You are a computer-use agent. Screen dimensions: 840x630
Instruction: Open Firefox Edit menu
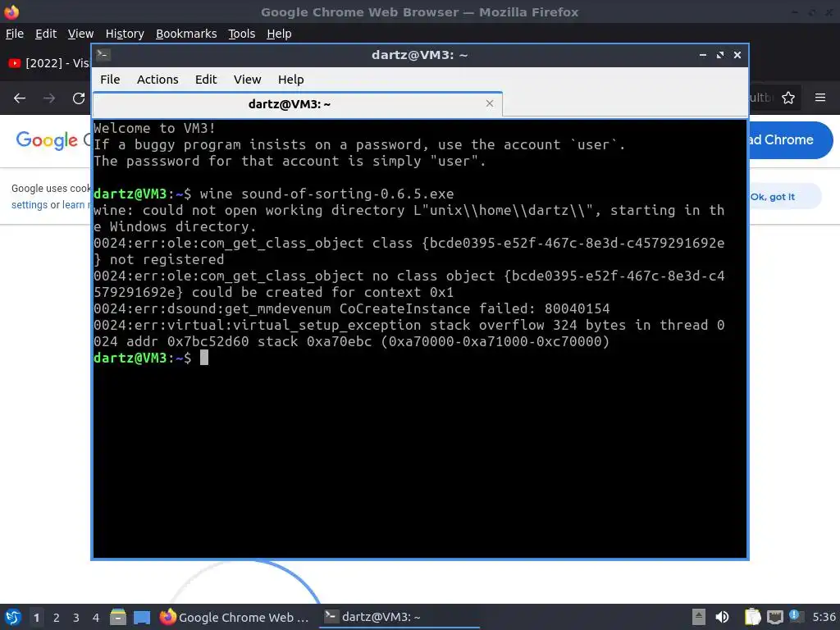(46, 34)
